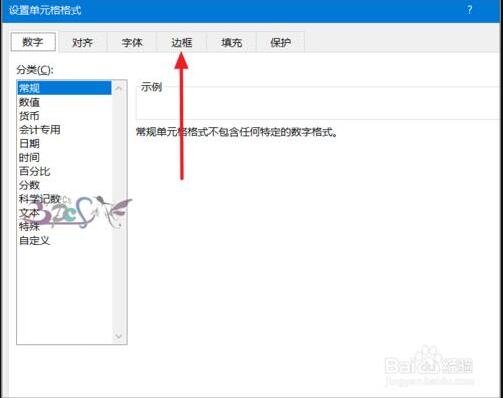Image resolution: width=503 pixels, height=398 pixels.
Task: Select 自定义 category
Action: point(64,240)
